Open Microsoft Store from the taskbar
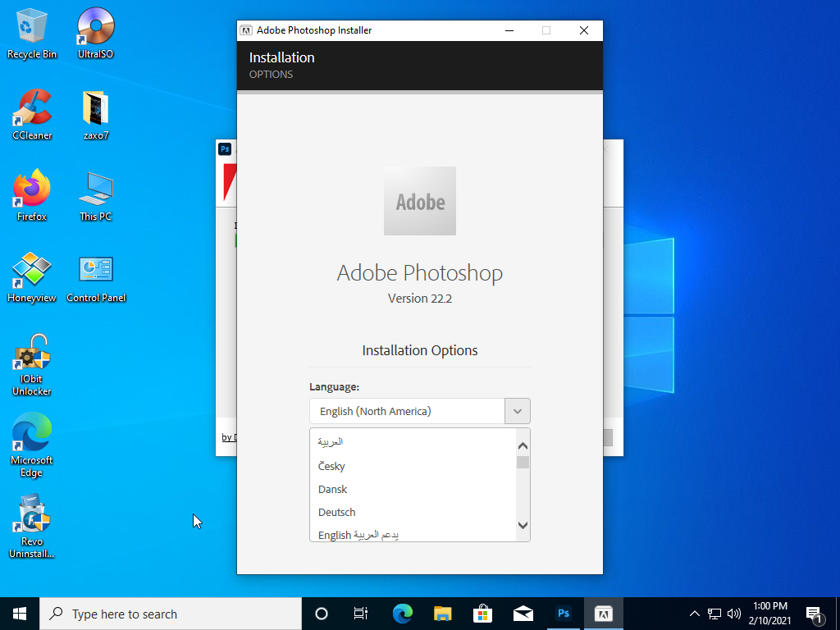The width and height of the screenshot is (840, 630). point(482,614)
